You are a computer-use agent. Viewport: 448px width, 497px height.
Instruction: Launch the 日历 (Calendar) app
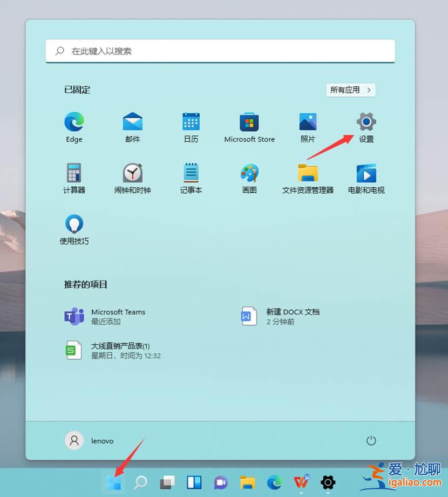191,121
